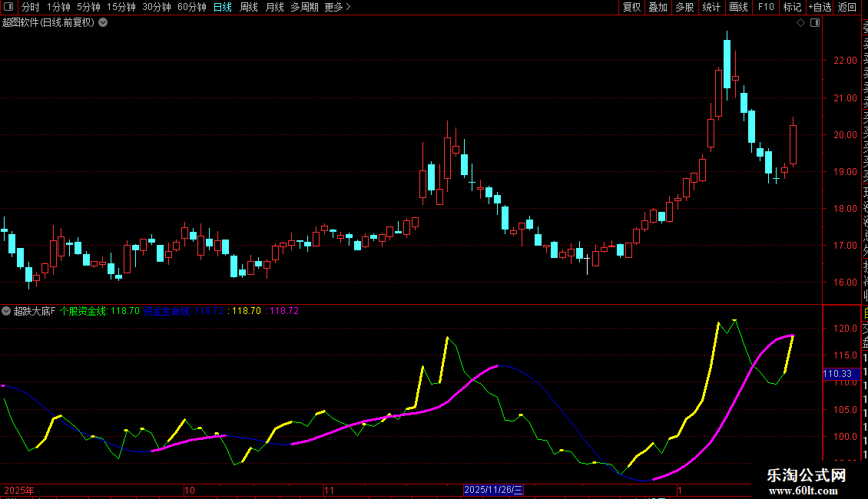
Task: Toggle the window split icon near diamond
Action: (815, 23)
